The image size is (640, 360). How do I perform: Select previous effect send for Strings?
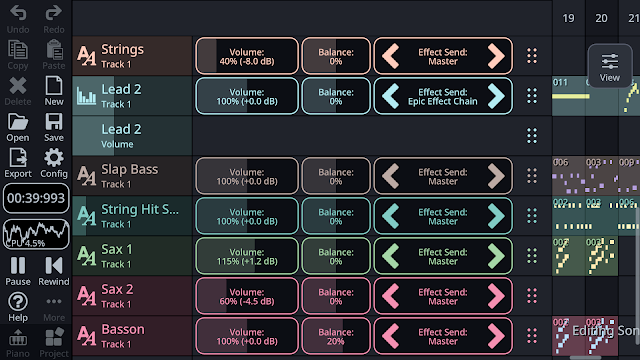click(x=391, y=56)
